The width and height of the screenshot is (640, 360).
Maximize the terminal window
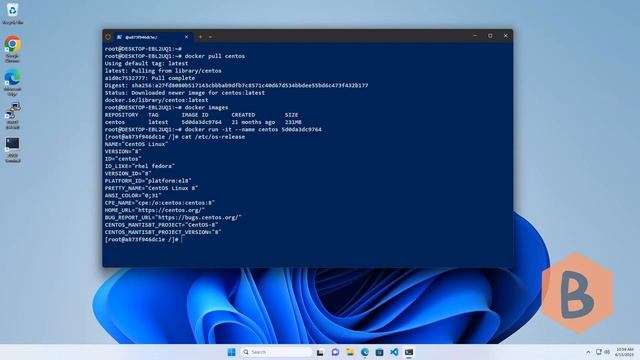(490, 36)
